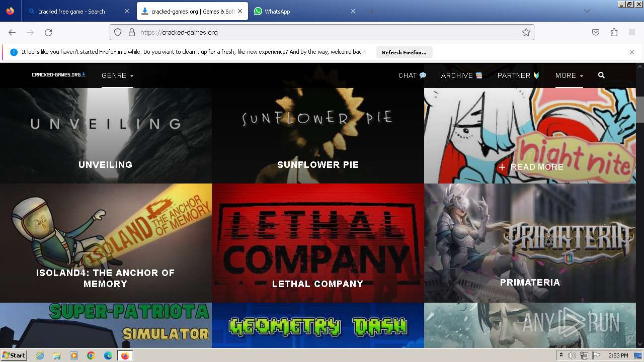Open the PARTNER menu item

coord(518,75)
